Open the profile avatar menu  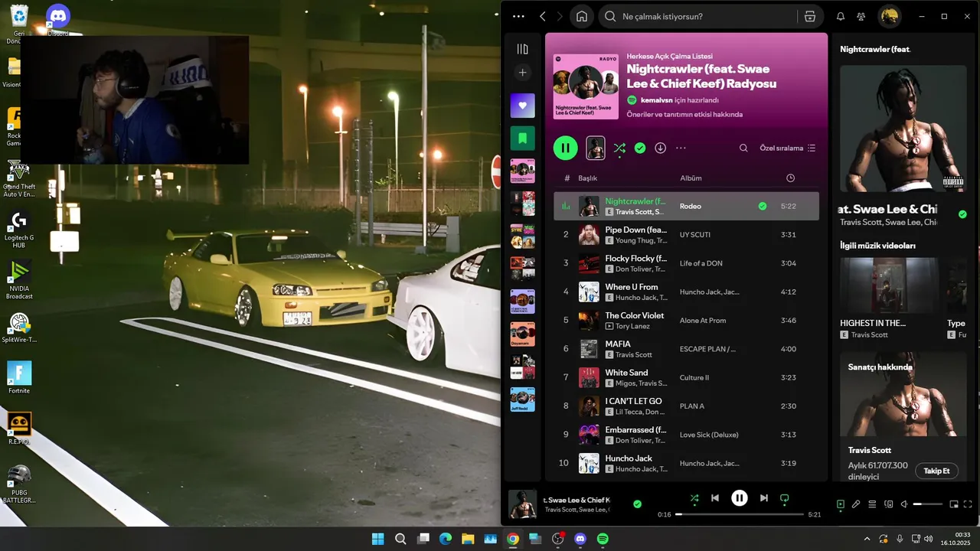pos(889,16)
